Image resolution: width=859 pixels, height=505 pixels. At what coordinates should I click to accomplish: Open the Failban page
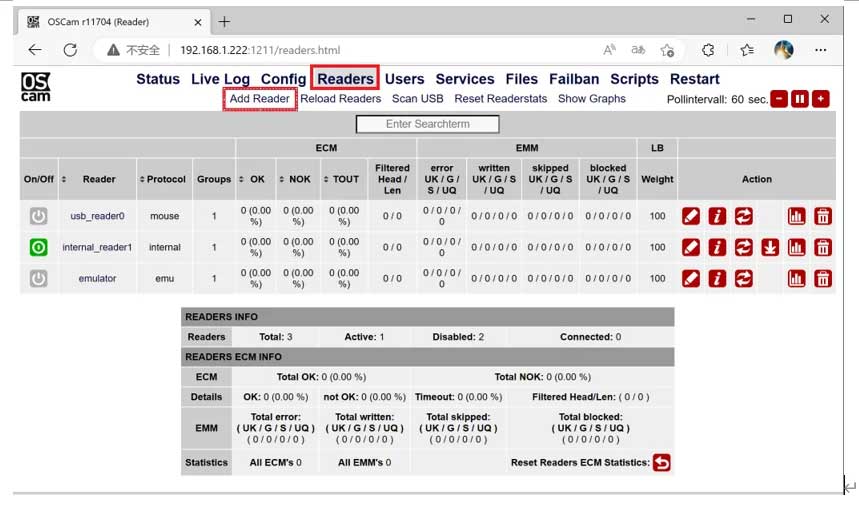tap(574, 79)
